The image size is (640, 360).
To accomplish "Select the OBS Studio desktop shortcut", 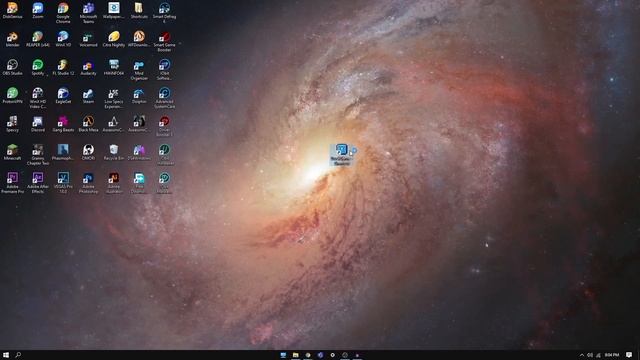I will click(12, 67).
